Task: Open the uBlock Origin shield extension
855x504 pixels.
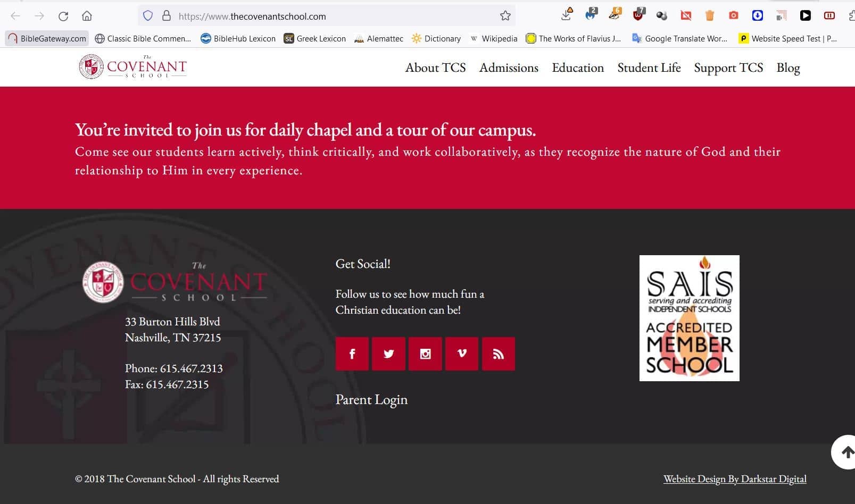Action: [638, 14]
